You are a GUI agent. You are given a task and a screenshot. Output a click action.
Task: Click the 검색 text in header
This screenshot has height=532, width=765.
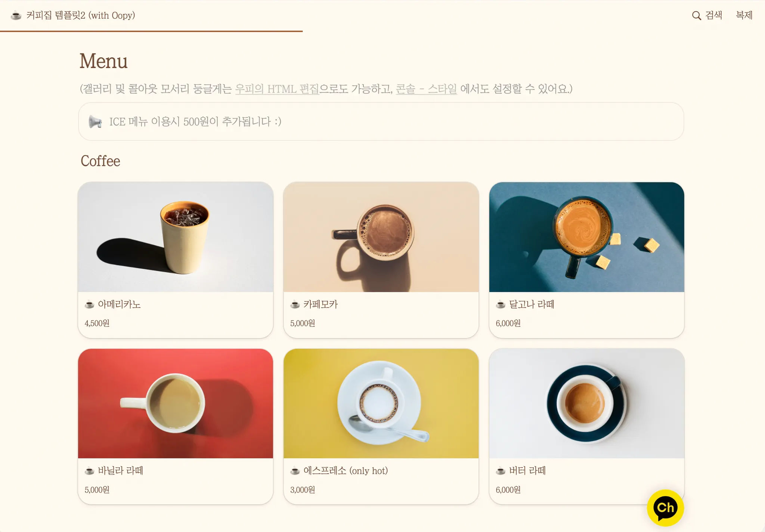714,15
